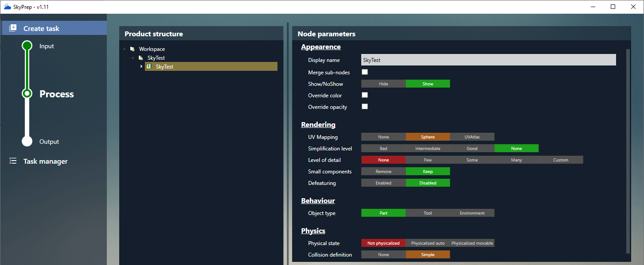This screenshot has width=644, height=265.
Task: Collapse the Workspace tree node
Action: pyautogui.click(x=124, y=49)
